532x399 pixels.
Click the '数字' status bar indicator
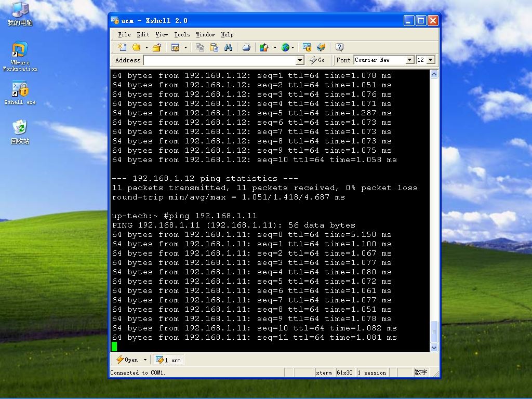pyautogui.click(x=421, y=373)
